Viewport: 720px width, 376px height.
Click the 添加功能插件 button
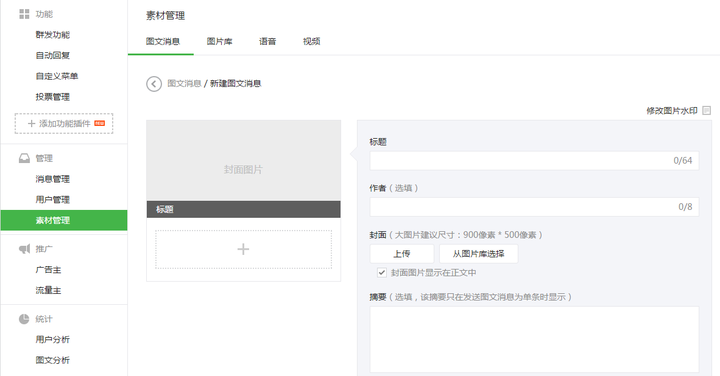(64, 123)
